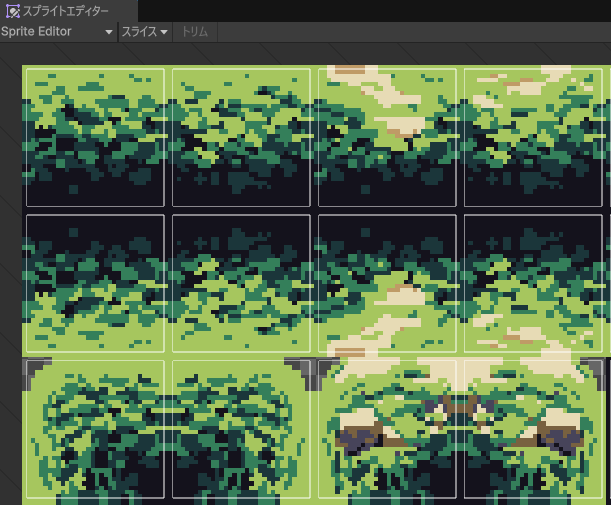Screen dimensions: 611x505
Task: Select the third top-row slice with sand patch
Action: click(x=387, y=138)
